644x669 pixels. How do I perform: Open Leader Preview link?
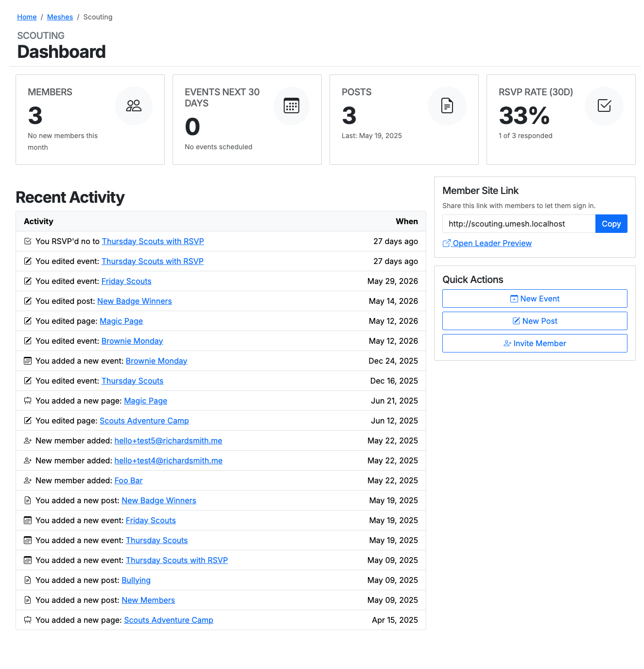click(x=487, y=243)
